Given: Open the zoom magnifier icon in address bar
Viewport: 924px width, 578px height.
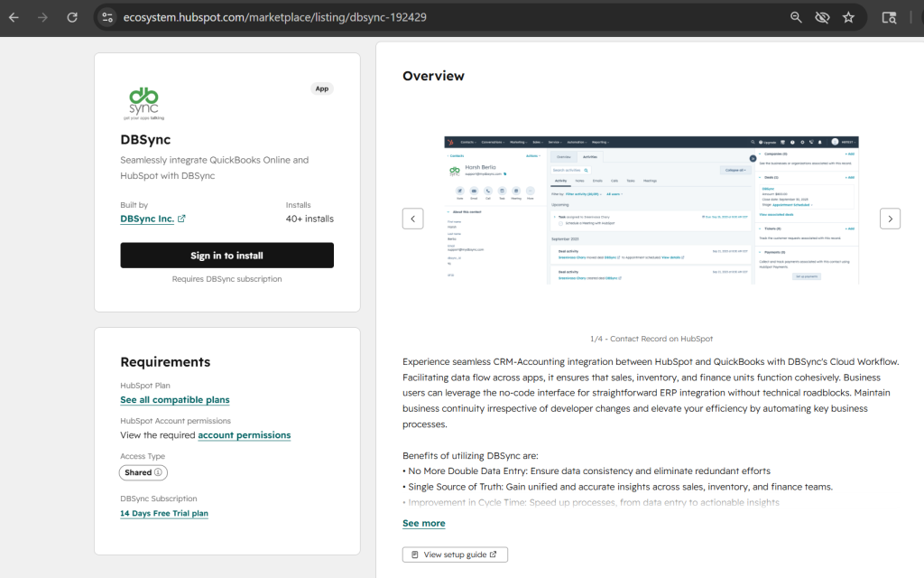Looking at the screenshot, I should [x=796, y=18].
